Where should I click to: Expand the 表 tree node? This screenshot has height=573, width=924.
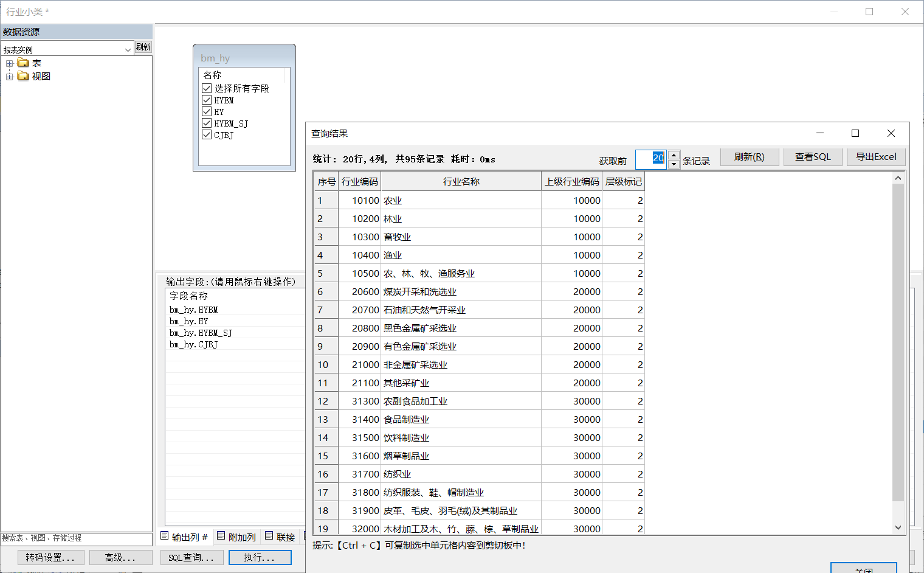coord(9,63)
